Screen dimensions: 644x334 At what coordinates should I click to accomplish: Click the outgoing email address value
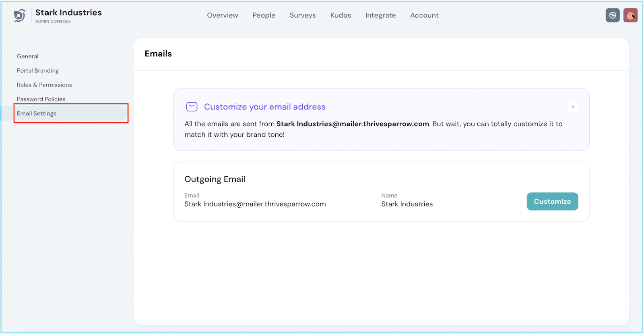(255, 204)
